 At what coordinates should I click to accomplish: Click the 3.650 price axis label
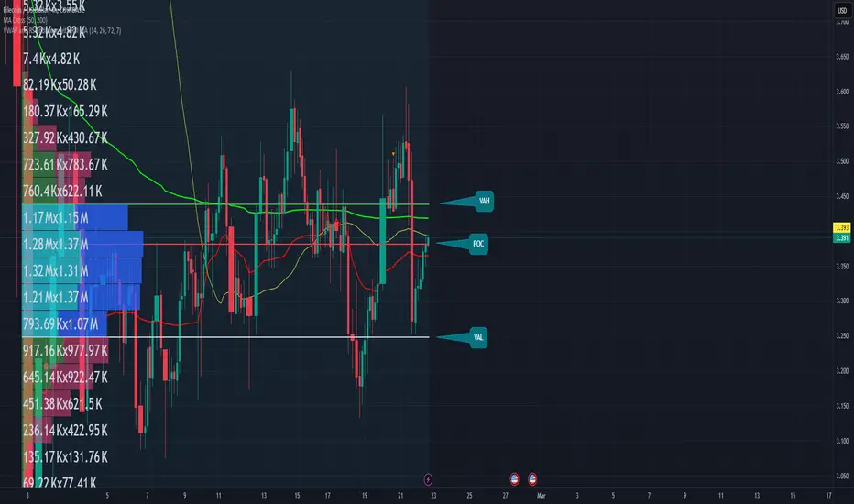click(842, 57)
